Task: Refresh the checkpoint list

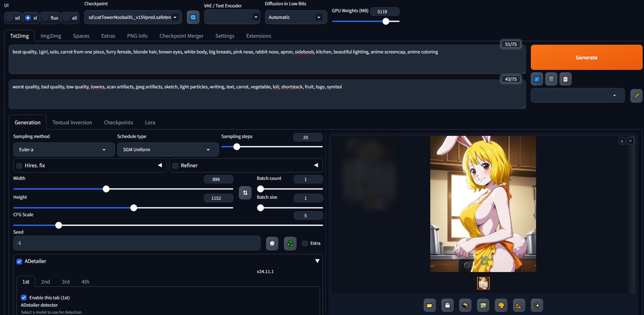Action: (x=193, y=17)
